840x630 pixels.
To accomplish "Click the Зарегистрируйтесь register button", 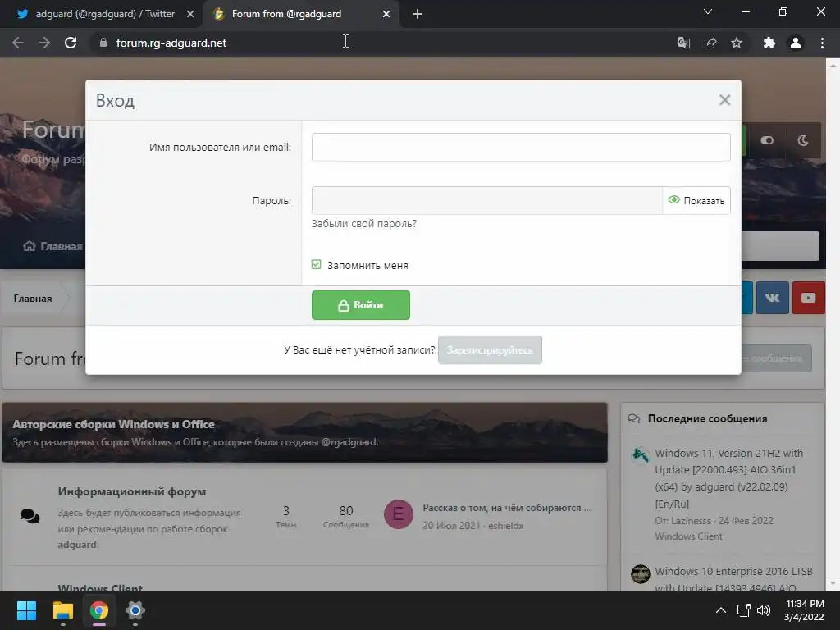I will (490, 349).
